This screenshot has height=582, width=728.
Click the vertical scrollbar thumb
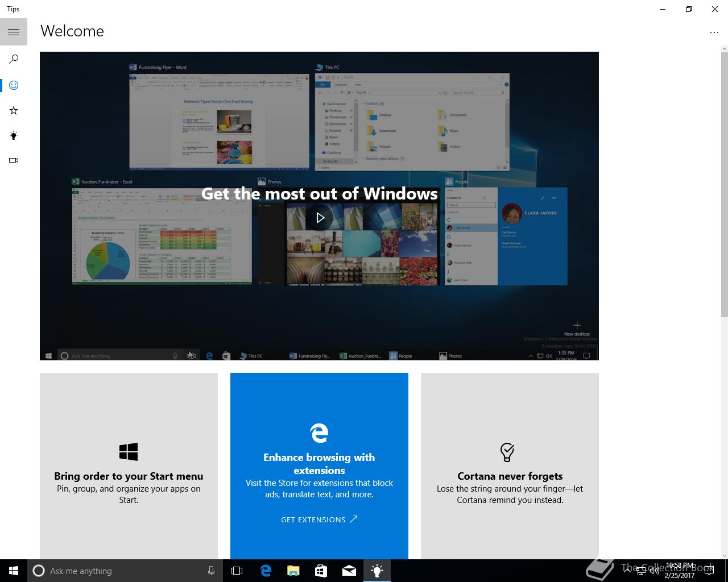(724, 185)
